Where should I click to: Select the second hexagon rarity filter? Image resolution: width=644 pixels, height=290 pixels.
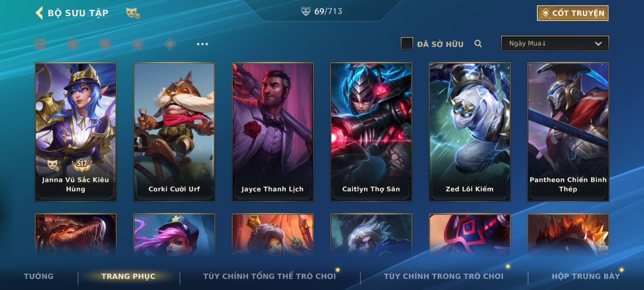click(105, 44)
